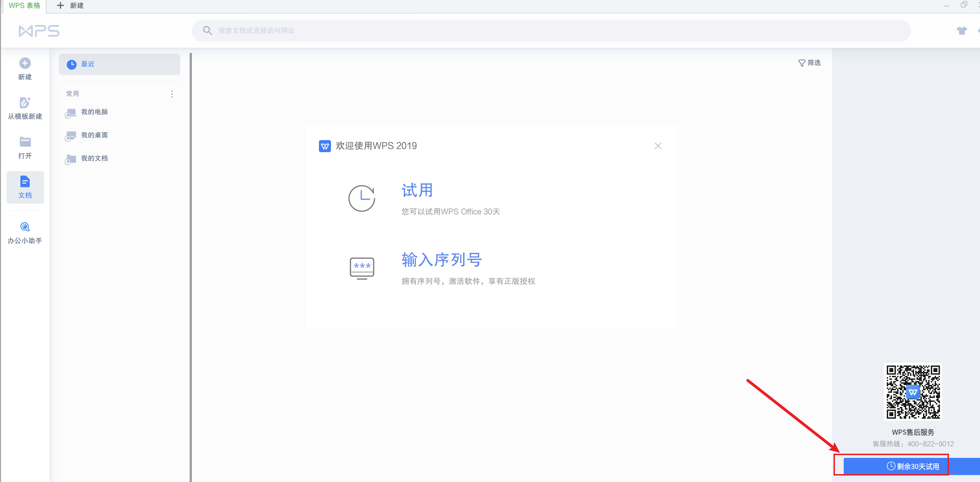Click the serial number screen icon
The image size is (980, 482).
pyautogui.click(x=362, y=268)
